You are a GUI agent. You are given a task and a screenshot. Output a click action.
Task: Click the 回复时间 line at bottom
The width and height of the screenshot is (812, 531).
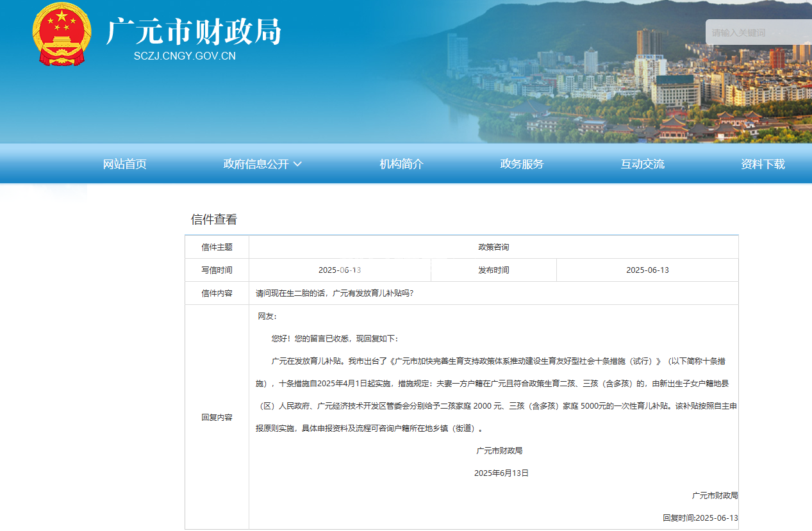(x=700, y=518)
